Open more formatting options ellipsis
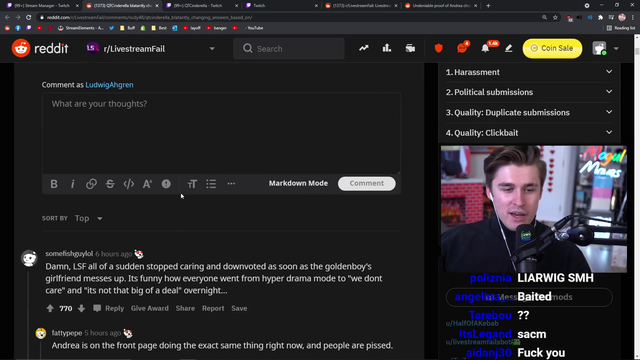The width and height of the screenshot is (640, 360). [231, 184]
